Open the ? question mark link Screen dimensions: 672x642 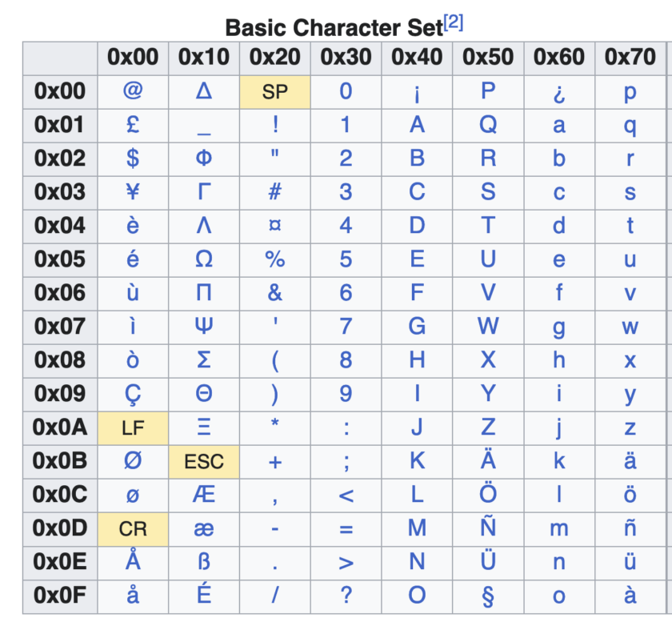(346, 596)
